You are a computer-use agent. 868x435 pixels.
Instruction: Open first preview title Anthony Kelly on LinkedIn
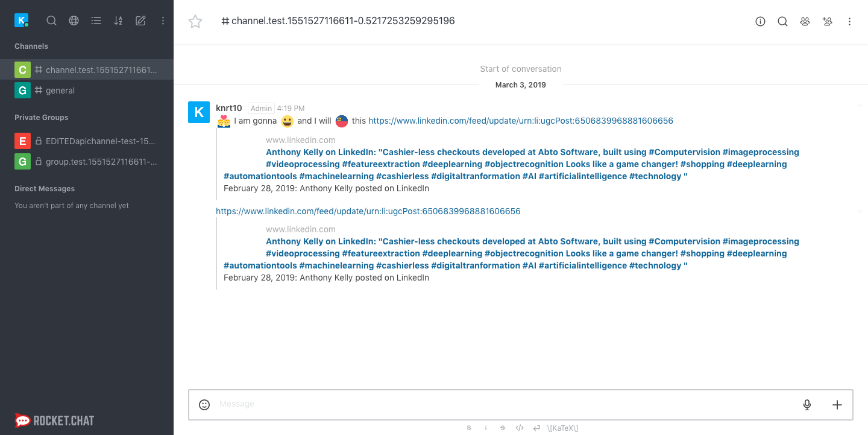pyautogui.click(x=511, y=164)
